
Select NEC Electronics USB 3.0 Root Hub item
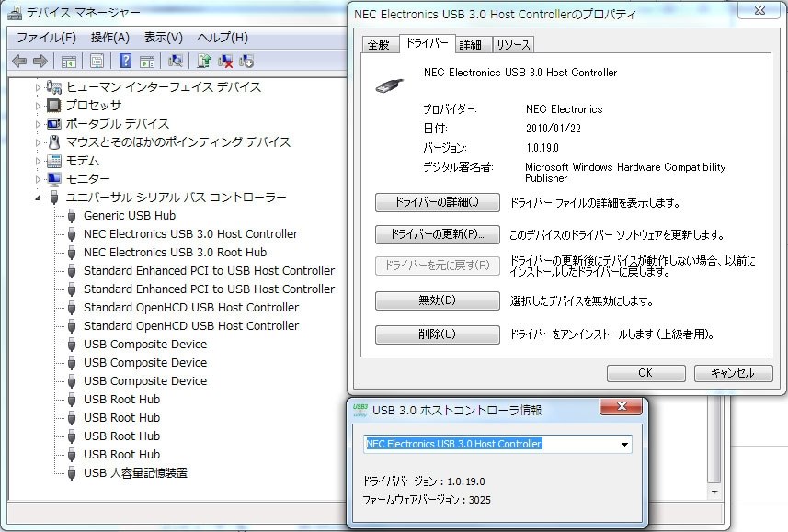[x=175, y=252]
